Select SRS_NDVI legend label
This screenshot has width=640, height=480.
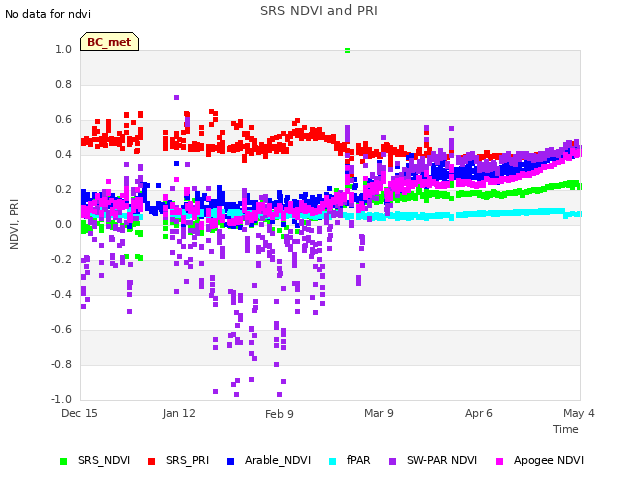coord(104,460)
